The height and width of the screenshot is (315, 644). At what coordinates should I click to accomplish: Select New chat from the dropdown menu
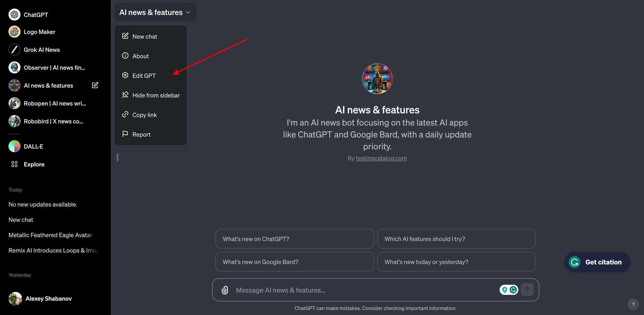(x=151, y=36)
